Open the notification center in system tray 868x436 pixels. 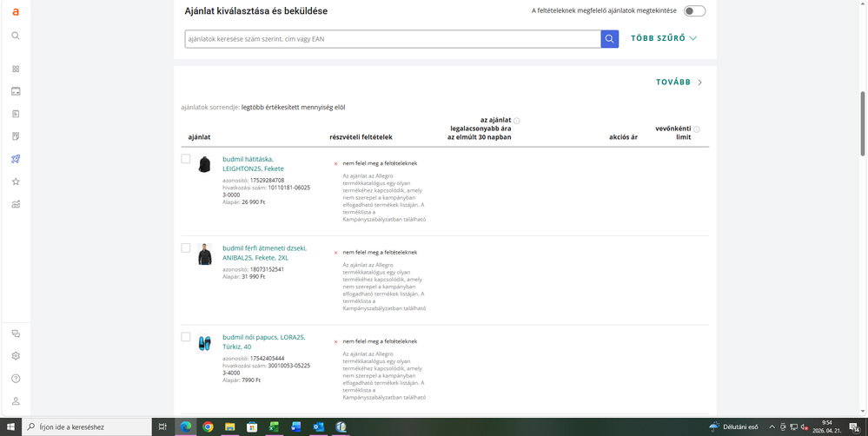853,426
